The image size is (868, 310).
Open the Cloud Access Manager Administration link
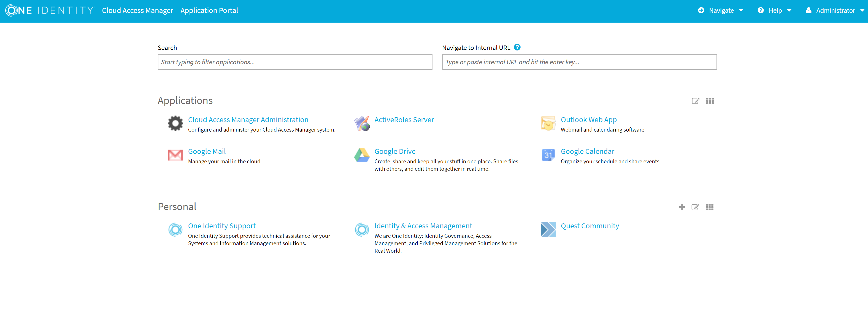pos(248,120)
